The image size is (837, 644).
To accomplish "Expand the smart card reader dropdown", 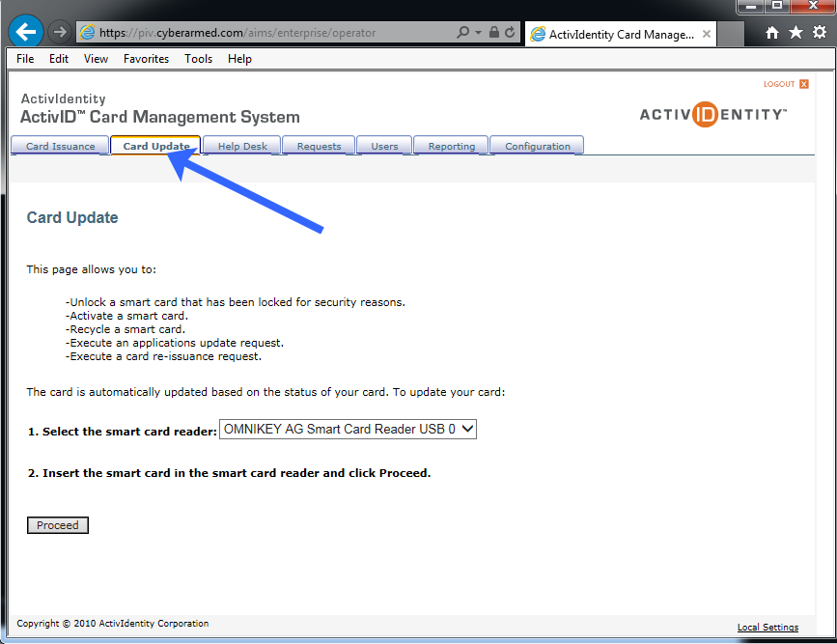I will 348,430.
